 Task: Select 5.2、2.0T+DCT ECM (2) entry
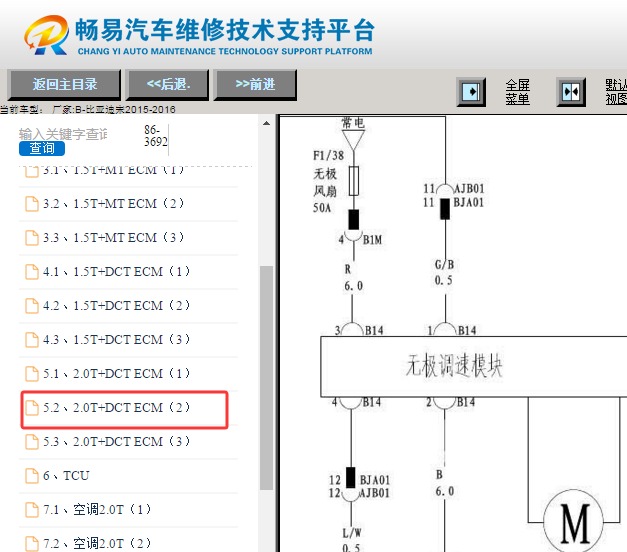coord(124,410)
